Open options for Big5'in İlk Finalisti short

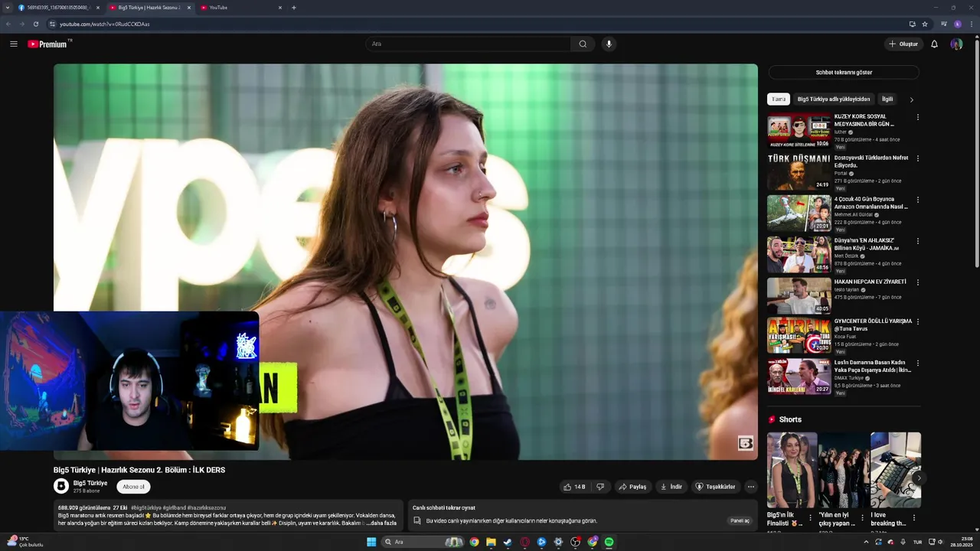[810, 518]
